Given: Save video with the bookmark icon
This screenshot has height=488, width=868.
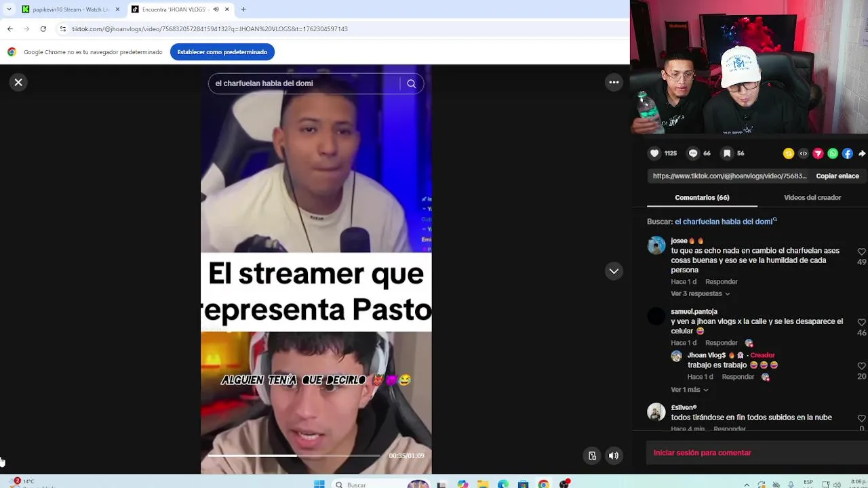Looking at the screenshot, I should coord(727,154).
